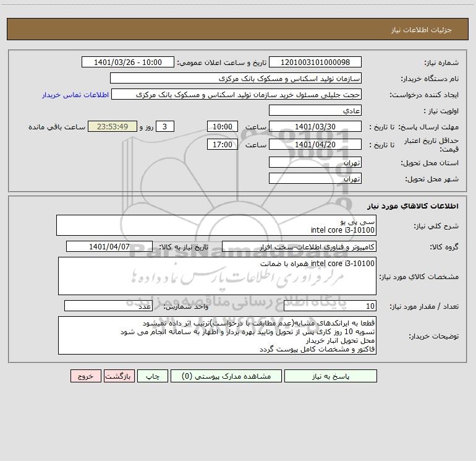
Task: Click the بازگشت back button
Action: (x=119, y=376)
